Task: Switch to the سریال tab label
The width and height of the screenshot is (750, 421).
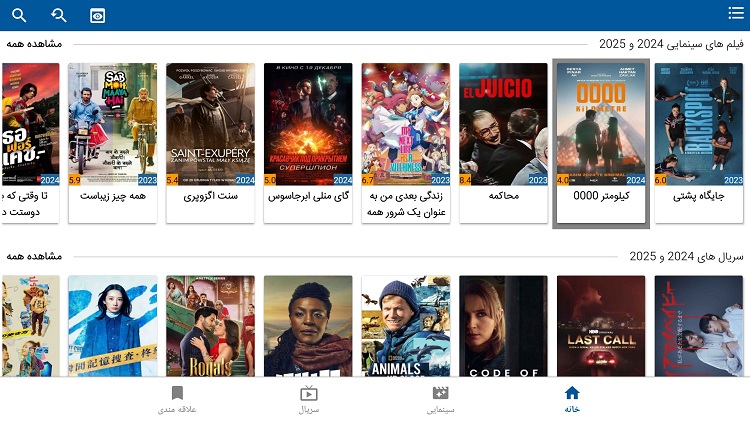Action: pos(309,410)
